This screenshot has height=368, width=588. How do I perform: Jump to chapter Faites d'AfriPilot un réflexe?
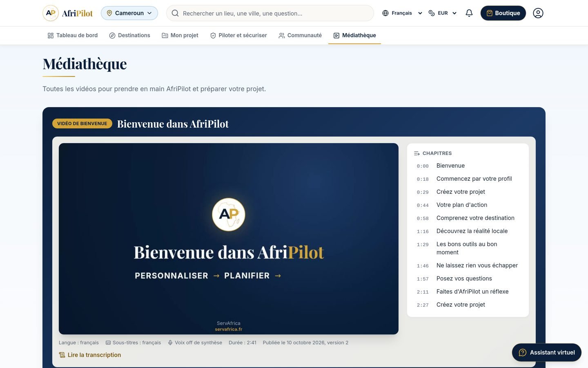(x=468, y=292)
